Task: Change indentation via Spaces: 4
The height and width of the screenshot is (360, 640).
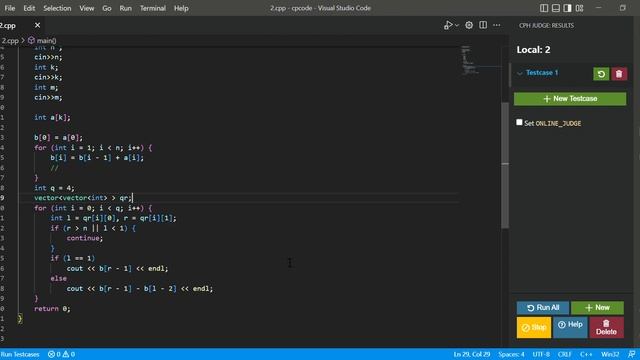Action: coord(511,354)
